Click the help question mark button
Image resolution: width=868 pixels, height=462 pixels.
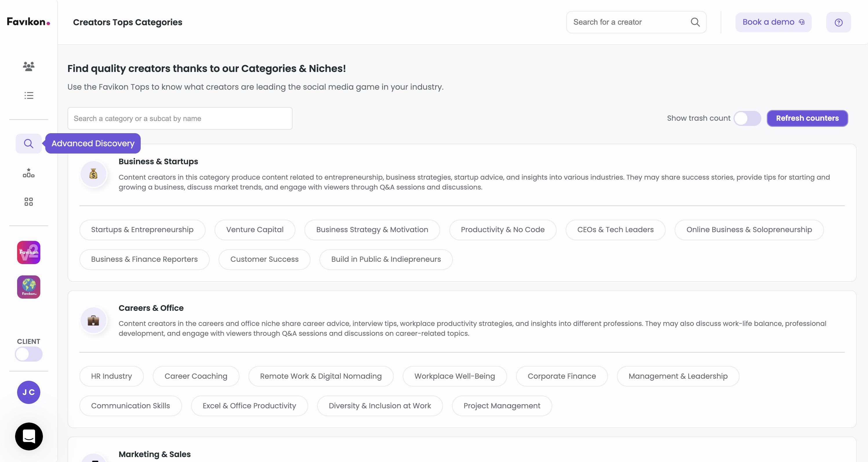click(x=838, y=22)
